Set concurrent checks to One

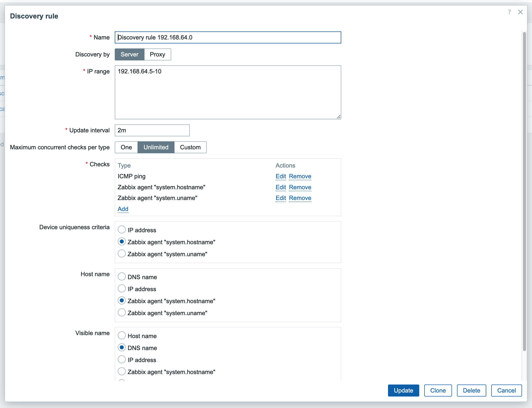[x=126, y=147]
